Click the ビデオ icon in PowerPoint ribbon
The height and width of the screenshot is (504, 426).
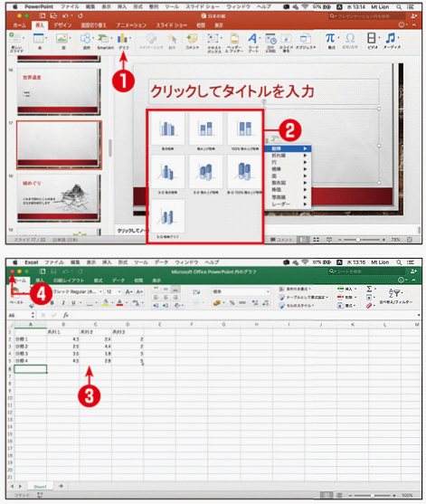pyautogui.click(x=372, y=38)
